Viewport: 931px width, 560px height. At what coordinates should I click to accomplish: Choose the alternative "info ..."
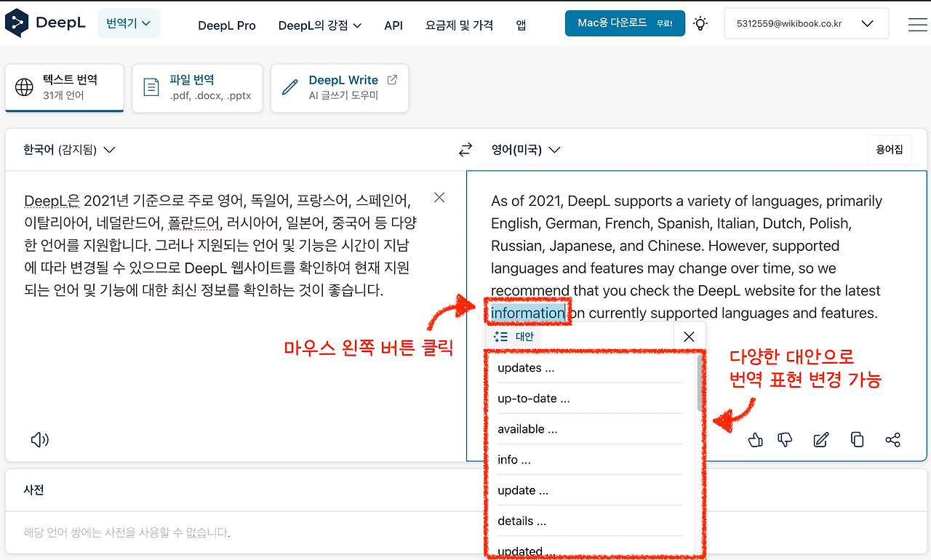[x=590, y=460]
